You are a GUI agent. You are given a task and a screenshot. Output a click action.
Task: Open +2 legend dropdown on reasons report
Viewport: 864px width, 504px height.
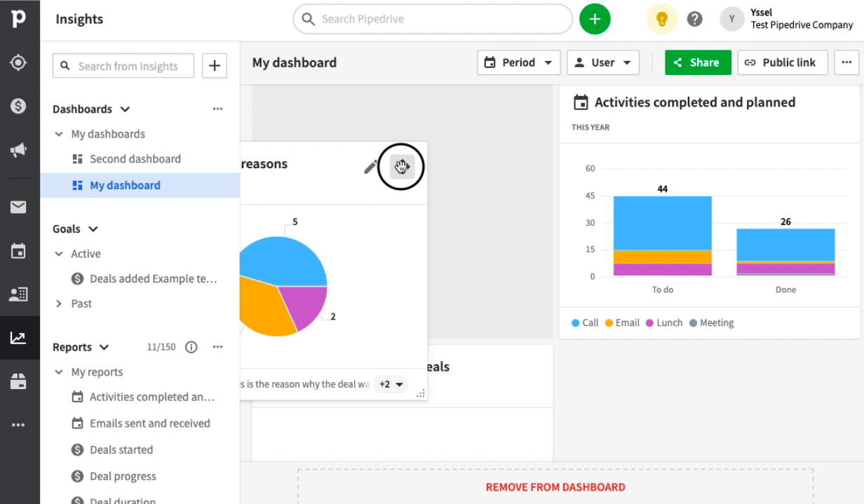[x=391, y=384]
